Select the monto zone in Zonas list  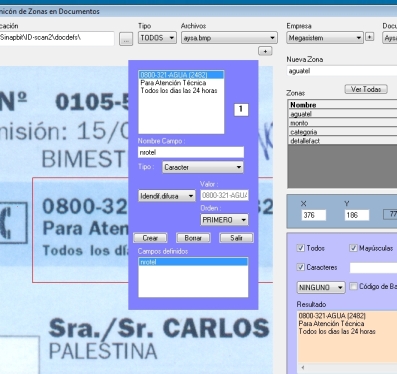click(342, 123)
